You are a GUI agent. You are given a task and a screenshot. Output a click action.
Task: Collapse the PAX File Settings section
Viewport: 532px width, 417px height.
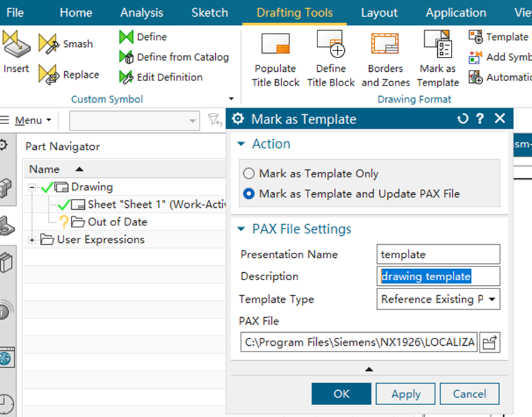pyautogui.click(x=242, y=230)
